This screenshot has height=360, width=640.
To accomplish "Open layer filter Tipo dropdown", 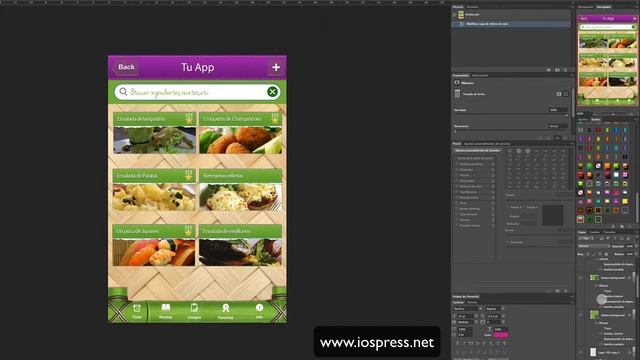I will point(586,238).
